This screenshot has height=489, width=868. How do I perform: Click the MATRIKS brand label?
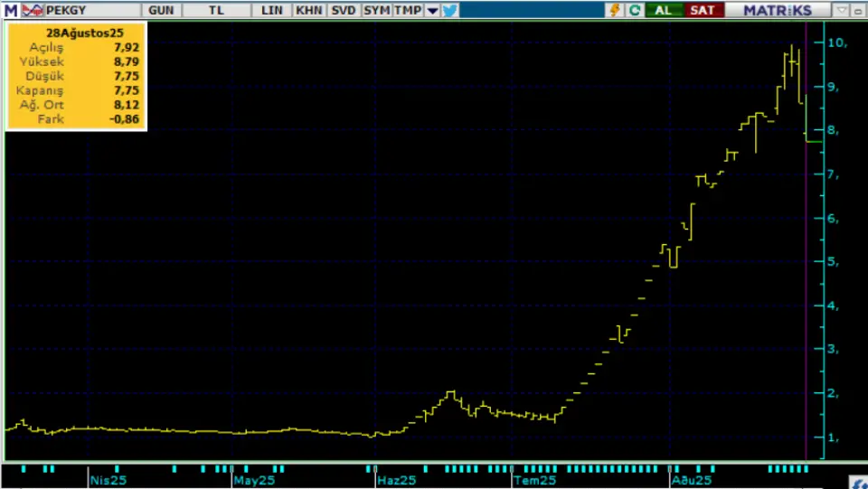click(778, 10)
